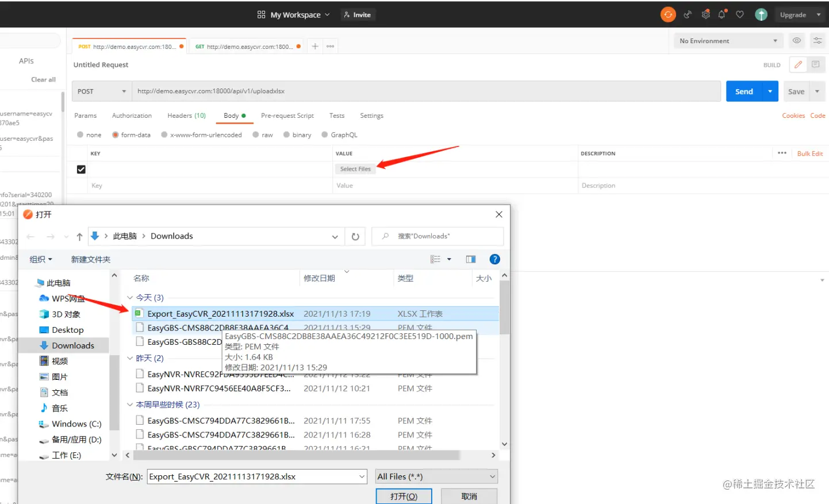Switch to the Settings tab
The width and height of the screenshot is (829, 504).
[371, 116]
